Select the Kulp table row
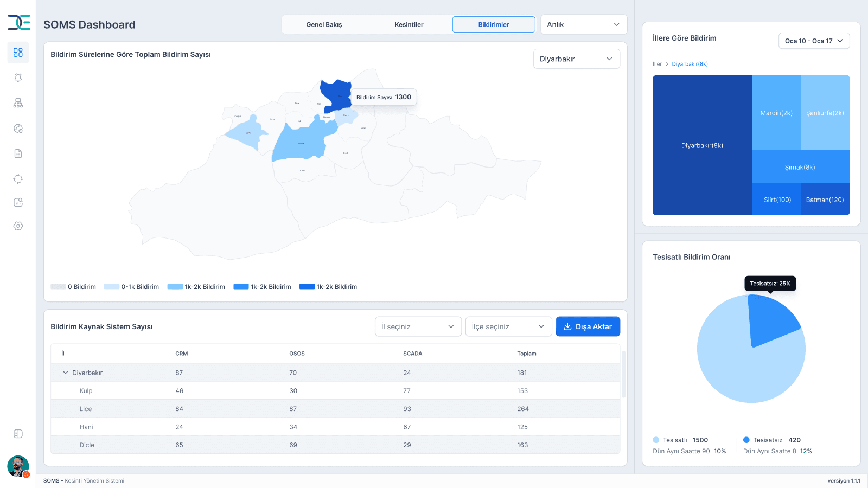The image size is (868, 488). click(335, 391)
